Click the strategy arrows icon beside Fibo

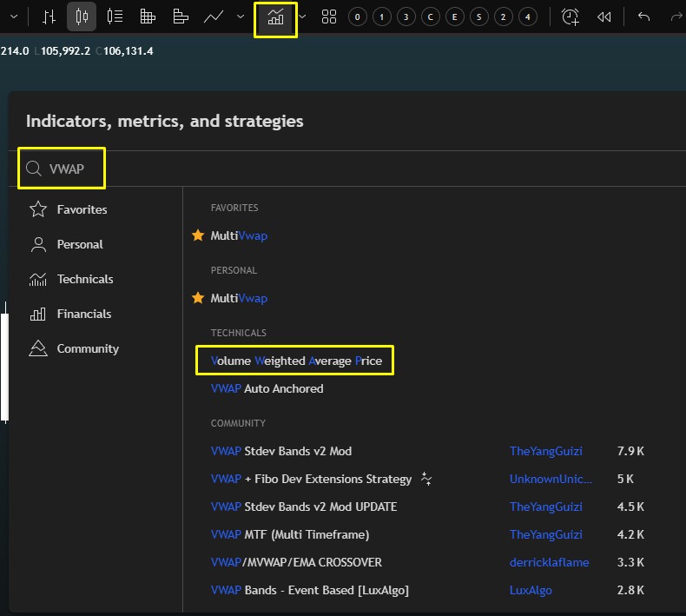click(426, 479)
